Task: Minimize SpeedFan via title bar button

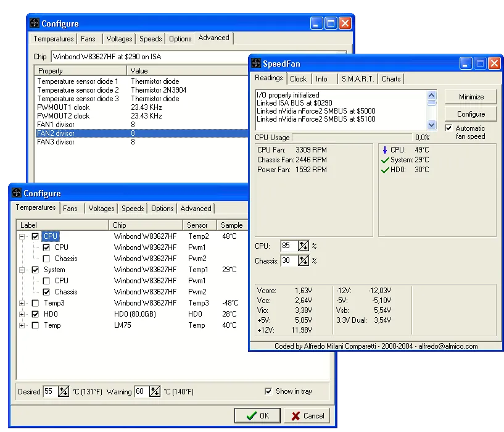Action: pos(465,64)
